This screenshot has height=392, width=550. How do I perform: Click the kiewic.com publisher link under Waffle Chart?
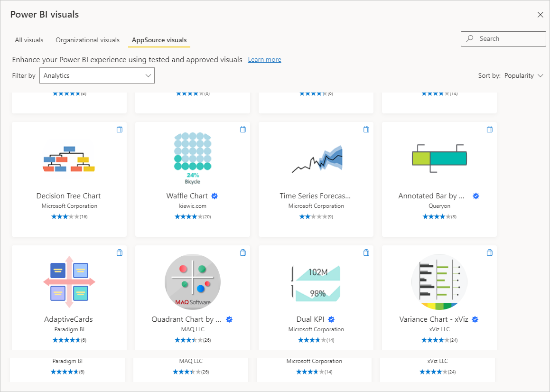tap(192, 205)
